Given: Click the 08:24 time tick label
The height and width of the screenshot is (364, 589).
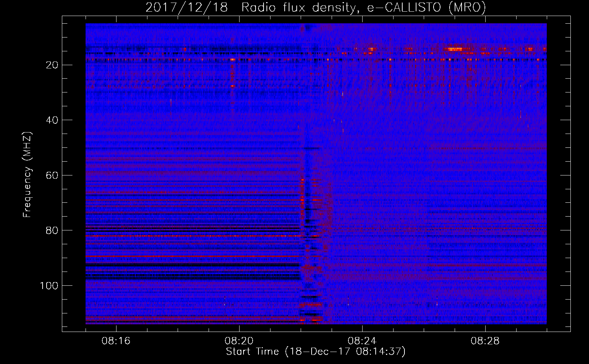Looking at the screenshot, I should point(362,341).
